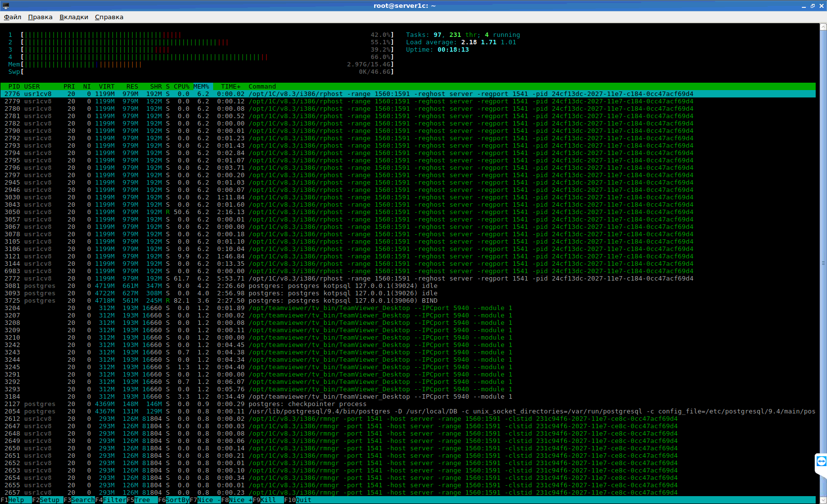Open the Вкладки menu
The height and width of the screenshot is (504, 827).
[74, 17]
